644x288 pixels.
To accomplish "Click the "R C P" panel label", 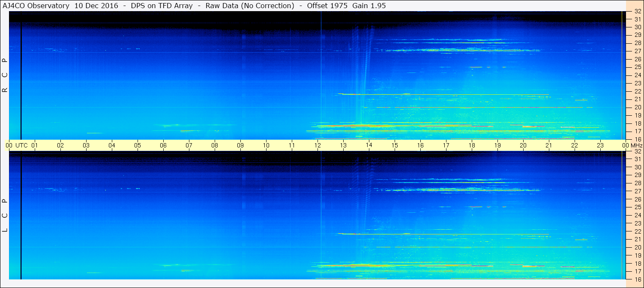I will [x=5, y=75].
